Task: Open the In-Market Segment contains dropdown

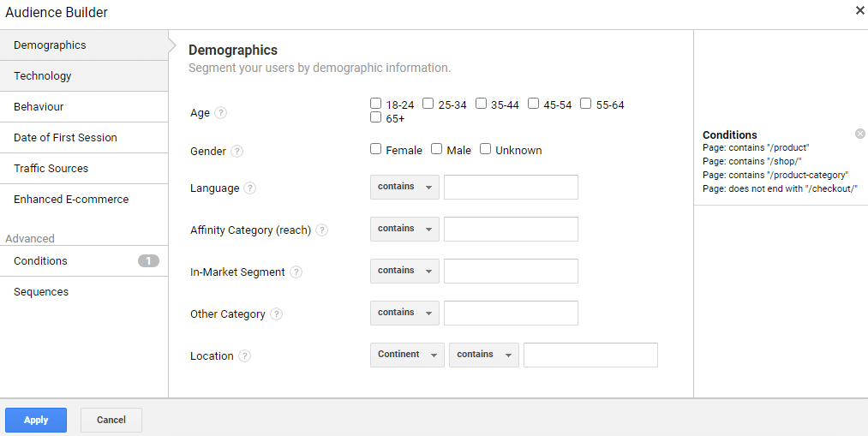Action: [x=404, y=271]
